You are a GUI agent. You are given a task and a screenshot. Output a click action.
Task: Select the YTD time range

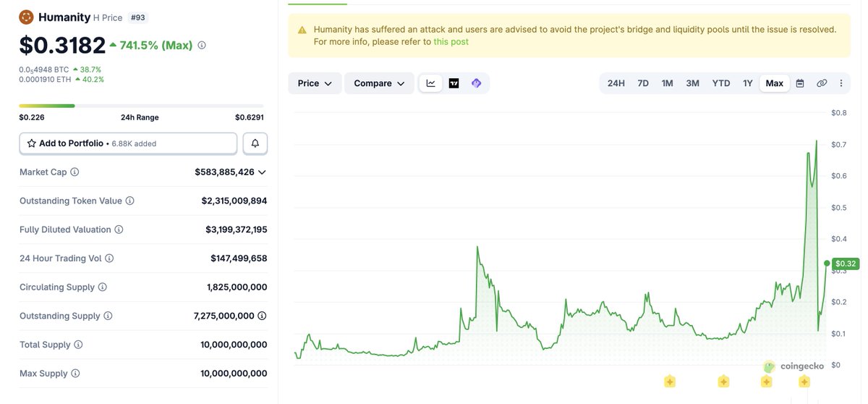pos(721,83)
